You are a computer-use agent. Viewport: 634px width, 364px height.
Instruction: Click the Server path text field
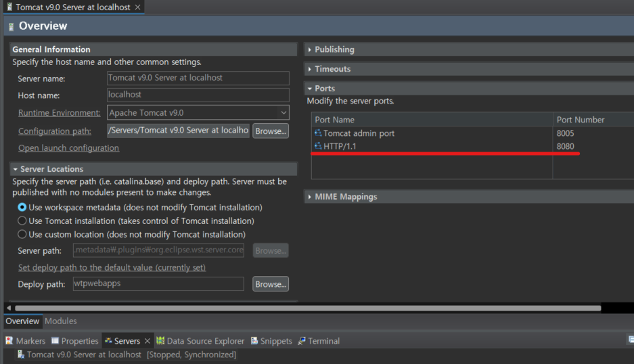coord(158,250)
